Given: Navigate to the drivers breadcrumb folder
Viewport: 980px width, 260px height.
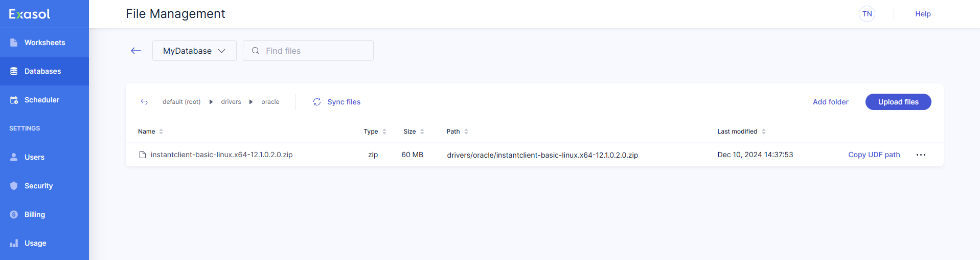Looking at the screenshot, I should coord(231,102).
